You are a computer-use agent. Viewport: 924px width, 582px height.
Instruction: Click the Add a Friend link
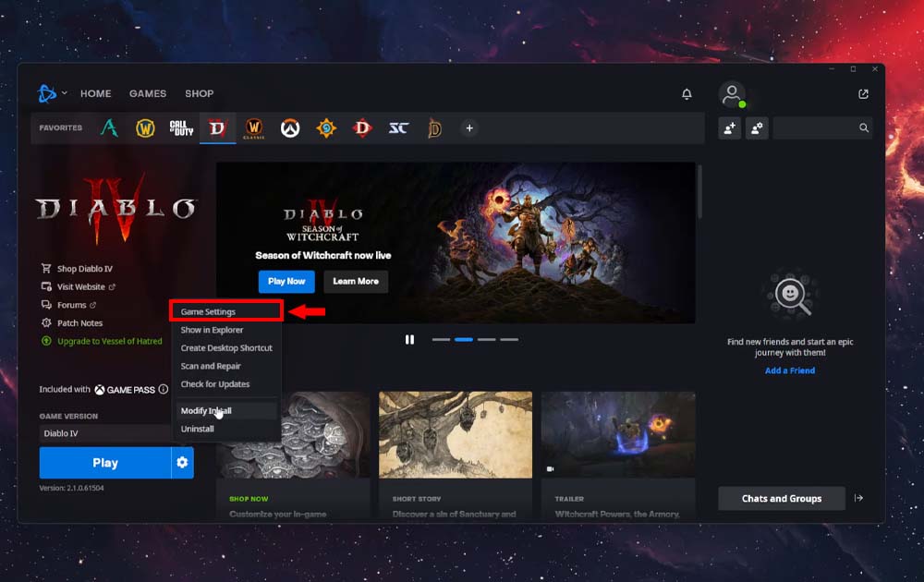[x=790, y=370]
